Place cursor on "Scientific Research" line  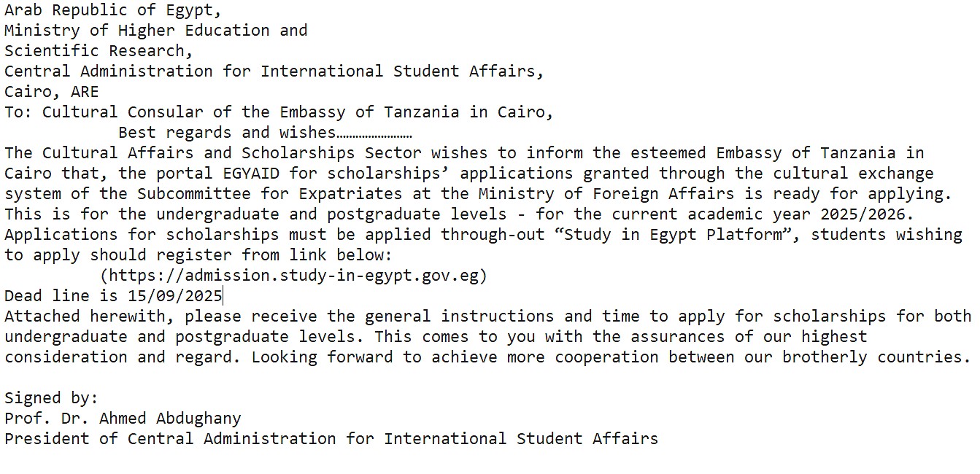coord(98,51)
